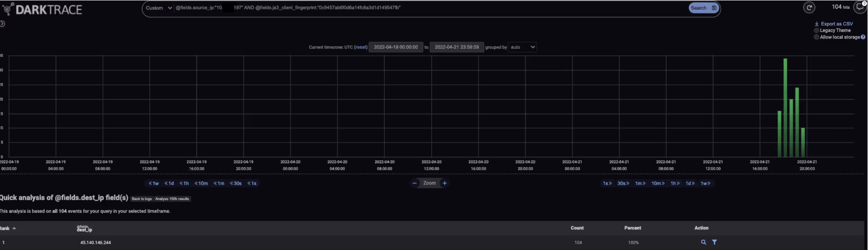Viewport: 868px width, 250px height.
Task: Open help icon beside Allow local storage
Action: point(863,37)
